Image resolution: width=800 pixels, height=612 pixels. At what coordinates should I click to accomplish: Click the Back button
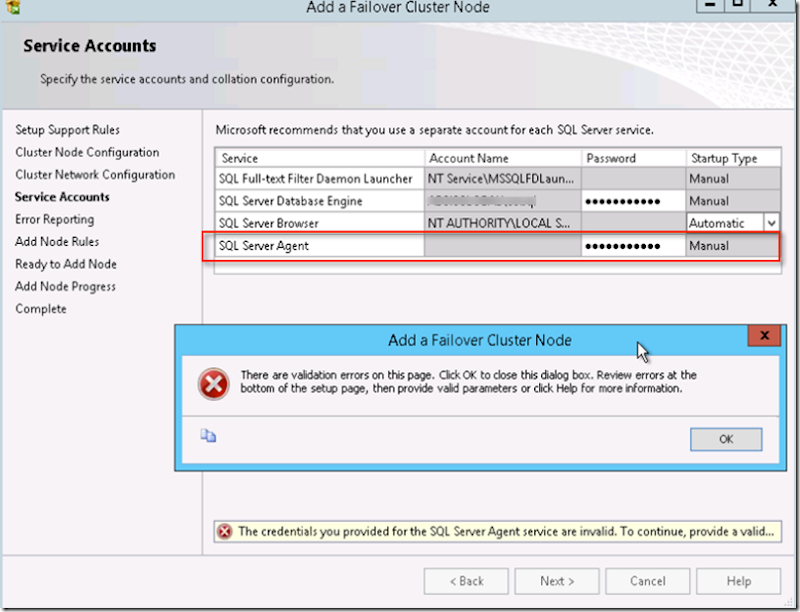466,581
